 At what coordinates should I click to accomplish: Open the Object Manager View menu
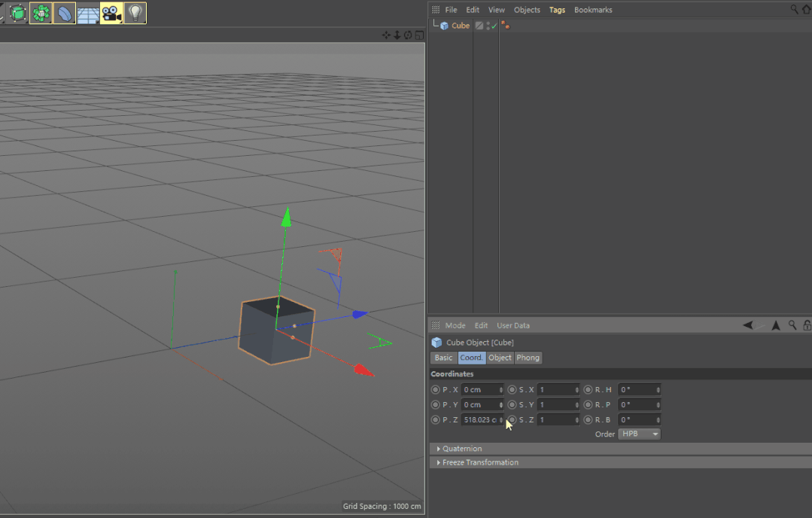497,10
